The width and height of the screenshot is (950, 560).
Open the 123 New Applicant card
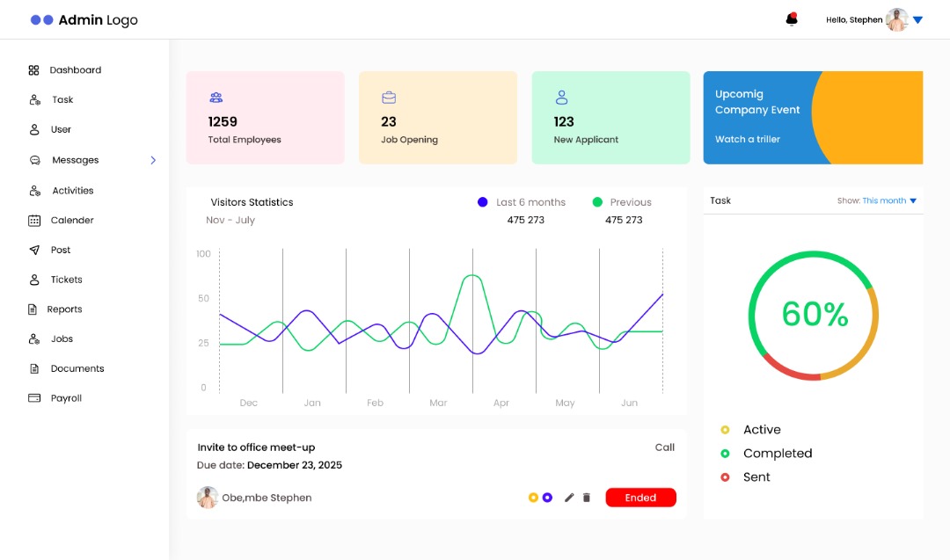[x=610, y=118]
